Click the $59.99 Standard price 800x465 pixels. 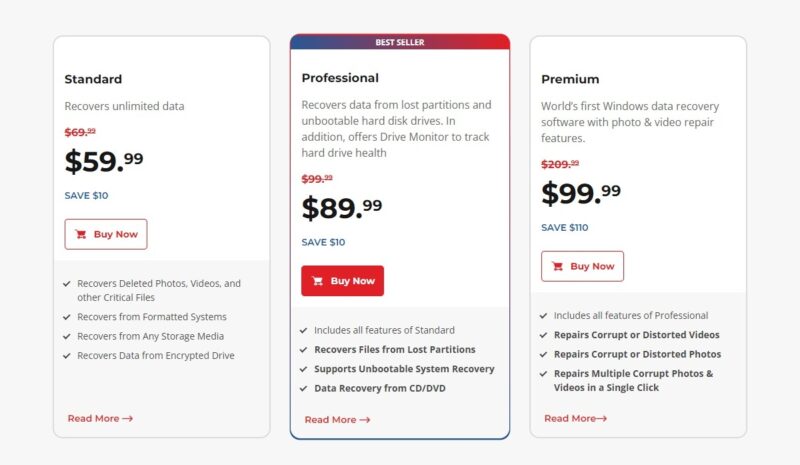(104, 160)
